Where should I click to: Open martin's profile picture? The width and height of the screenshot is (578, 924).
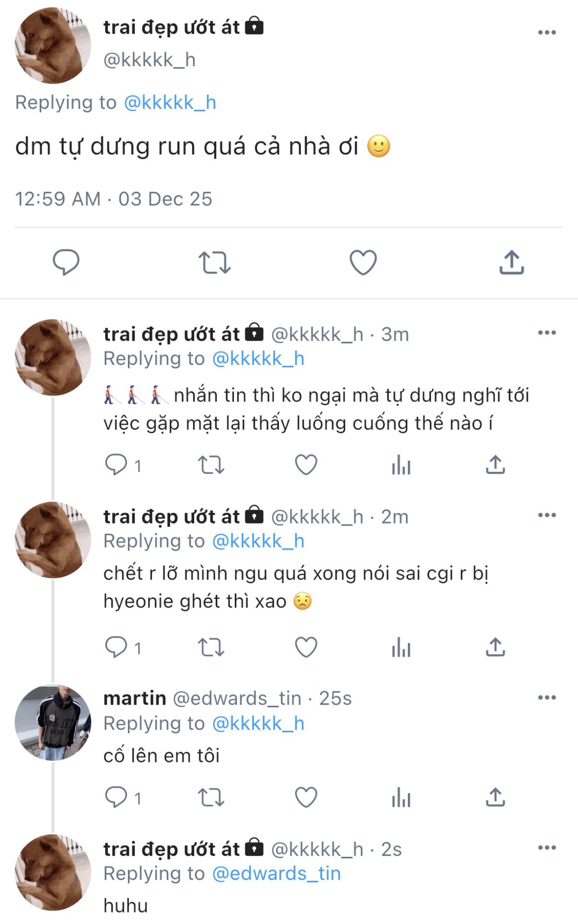53,722
